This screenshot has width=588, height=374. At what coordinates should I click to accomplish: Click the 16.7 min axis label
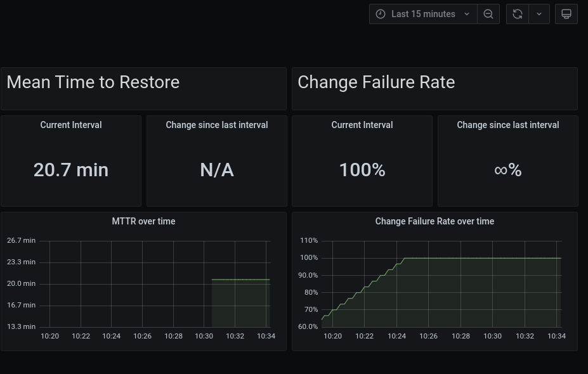[21, 305]
